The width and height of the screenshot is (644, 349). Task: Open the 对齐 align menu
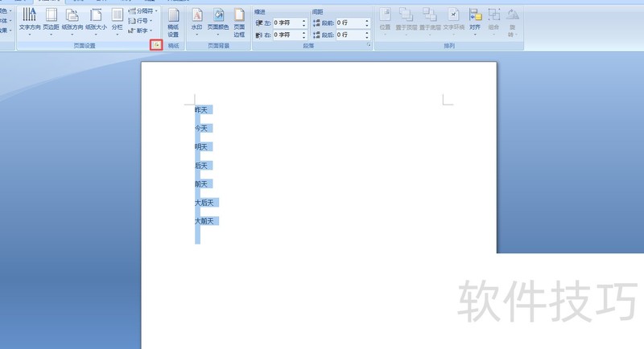pos(475,22)
